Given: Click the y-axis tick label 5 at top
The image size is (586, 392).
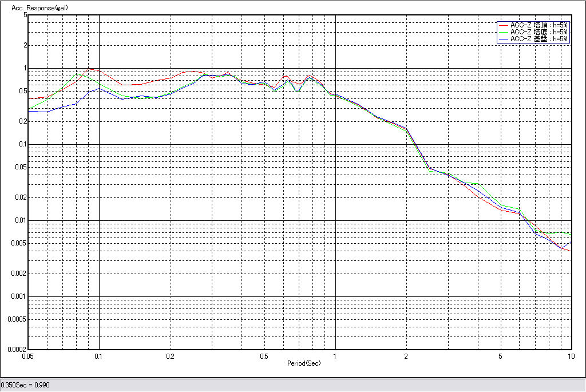Looking at the screenshot, I should [x=25, y=15].
